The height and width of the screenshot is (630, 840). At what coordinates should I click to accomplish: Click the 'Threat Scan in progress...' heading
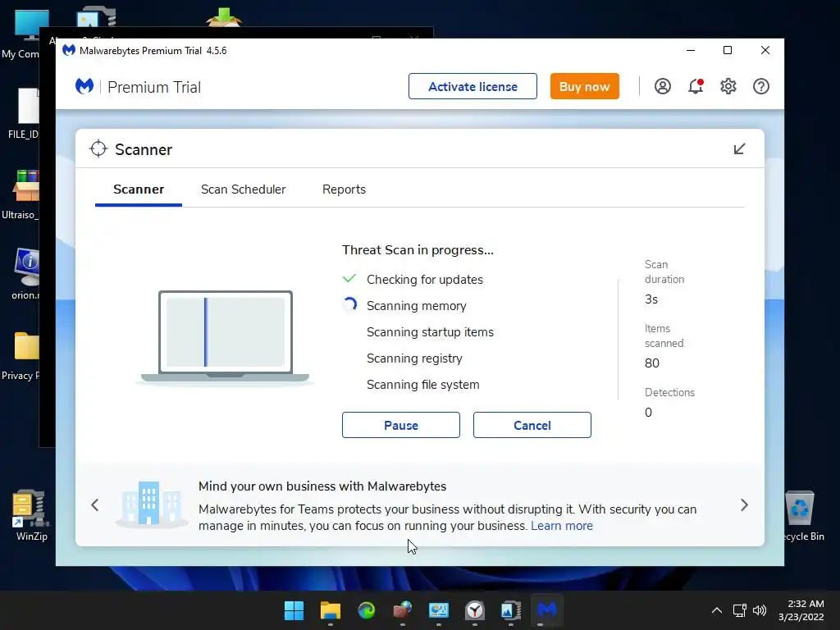pos(418,249)
